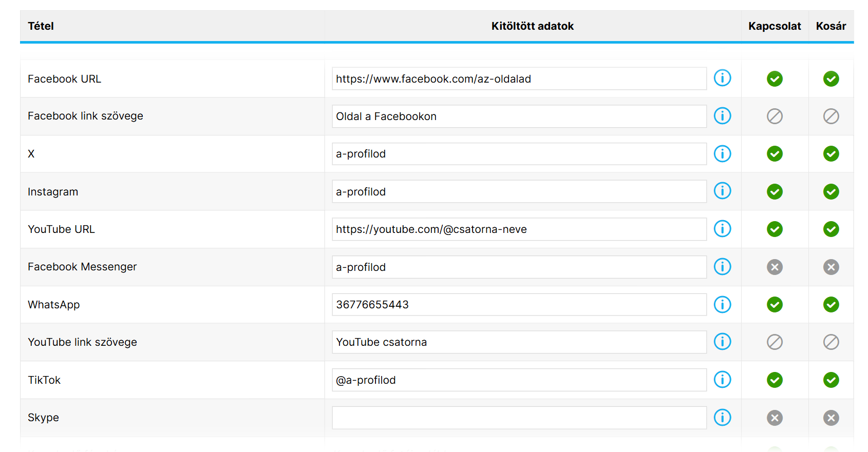868x452 pixels.
Task: Select the WhatsApp row label
Action: coord(54,305)
